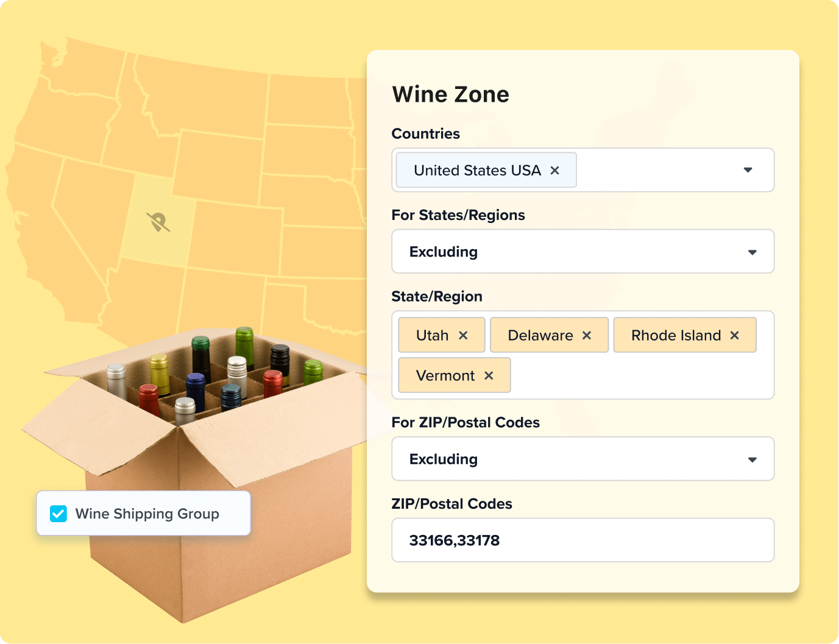
Task: Select the Rhode Island tag label
Action: [676, 336]
